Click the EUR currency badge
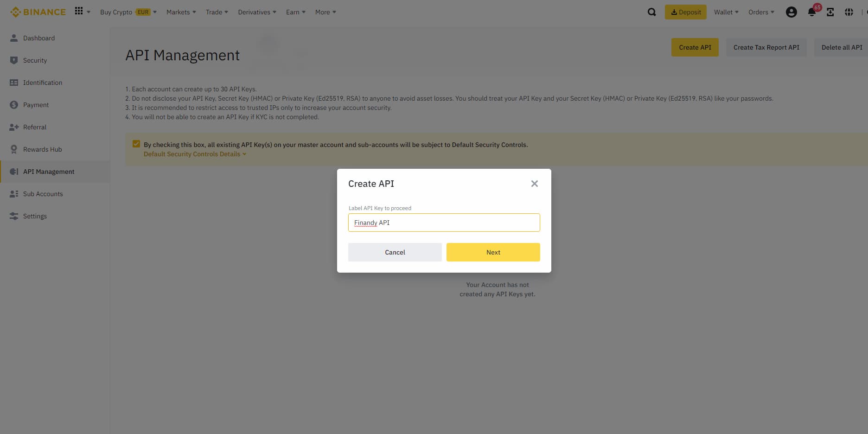This screenshot has height=434, width=868. 143,12
